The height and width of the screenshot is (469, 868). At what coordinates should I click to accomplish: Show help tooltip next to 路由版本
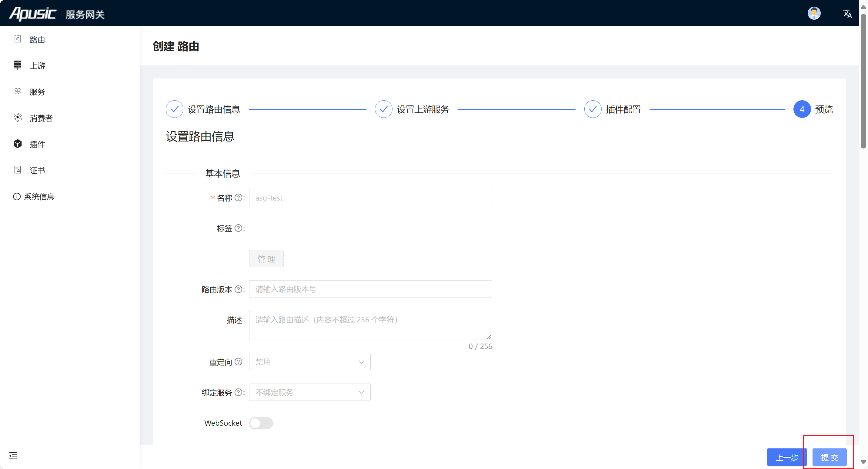point(238,289)
